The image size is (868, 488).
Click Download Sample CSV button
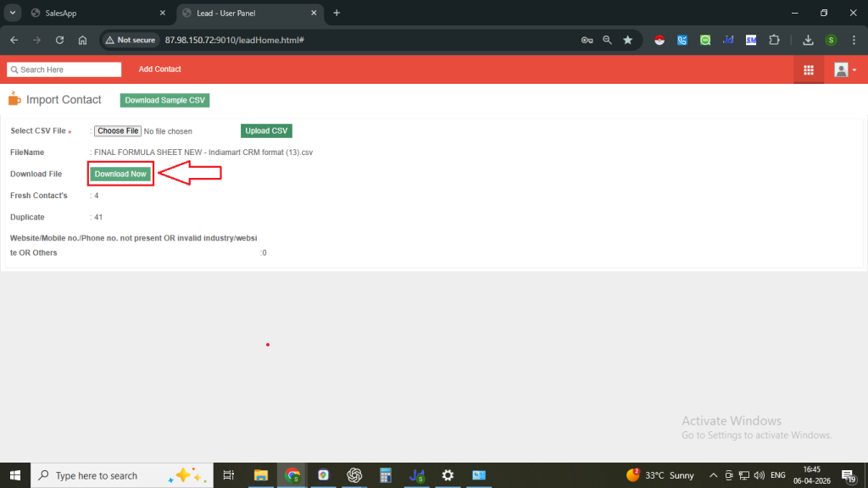(x=164, y=100)
